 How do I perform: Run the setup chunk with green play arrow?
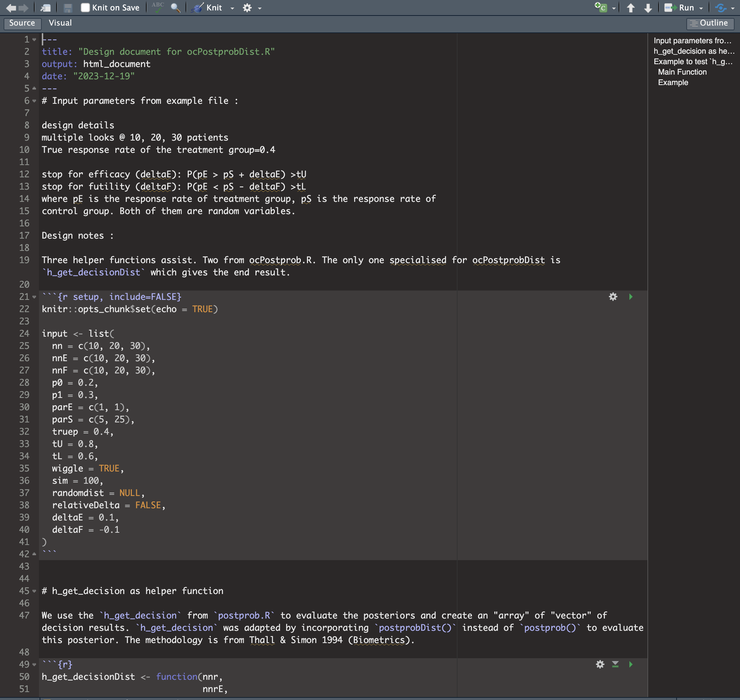[x=631, y=297]
